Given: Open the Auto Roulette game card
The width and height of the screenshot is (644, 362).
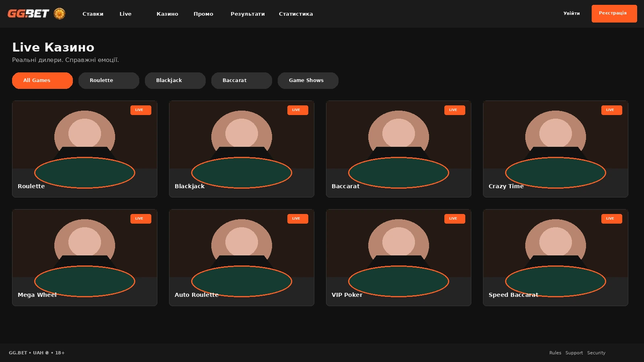Looking at the screenshot, I should (242, 257).
